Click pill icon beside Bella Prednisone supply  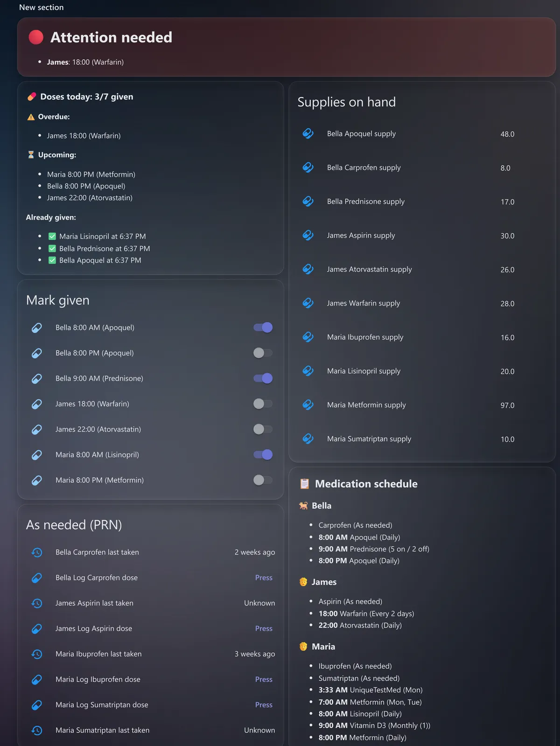tap(308, 202)
